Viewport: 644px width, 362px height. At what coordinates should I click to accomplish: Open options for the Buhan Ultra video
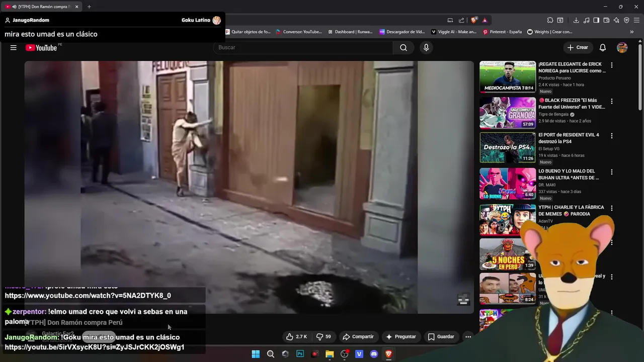coord(612,172)
